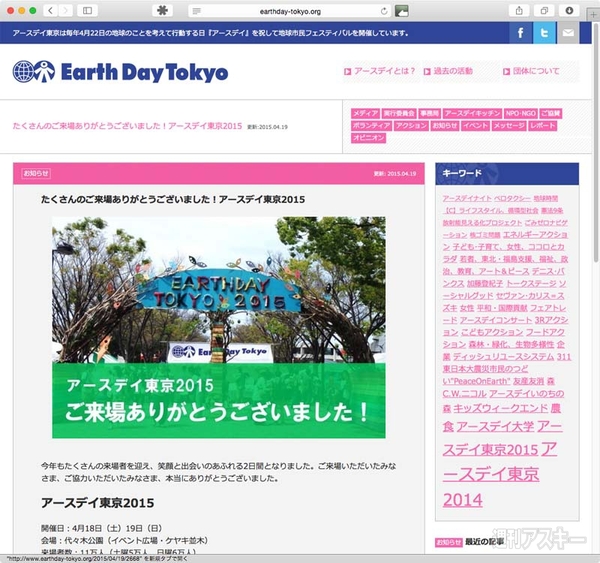Show all tabs overview icon

tap(544, 11)
